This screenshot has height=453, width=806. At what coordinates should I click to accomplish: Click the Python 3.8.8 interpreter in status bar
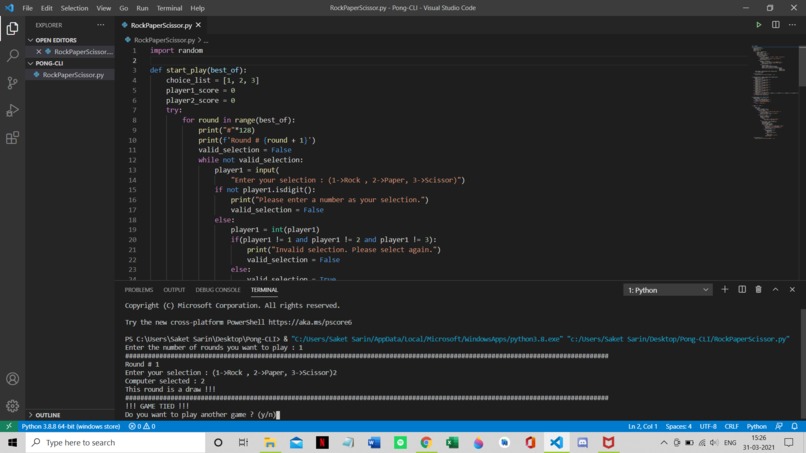pyautogui.click(x=71, y=426)
